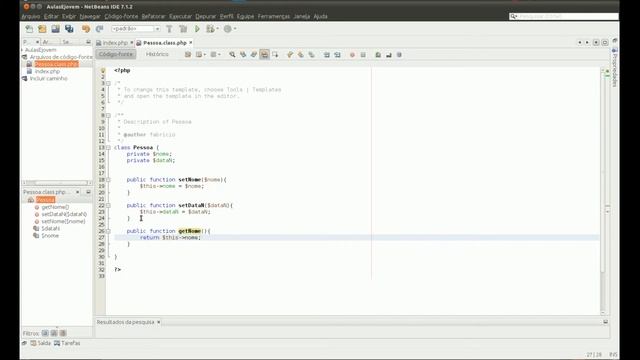The height and width of the screenshot is (360, 640).
Task: Toggle third Navigator filter button
Action: pyautogui.click(x=63, y=333)
